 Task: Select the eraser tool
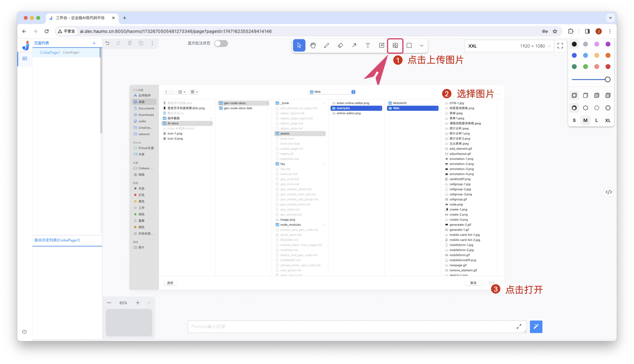click(x=340, y=46)
